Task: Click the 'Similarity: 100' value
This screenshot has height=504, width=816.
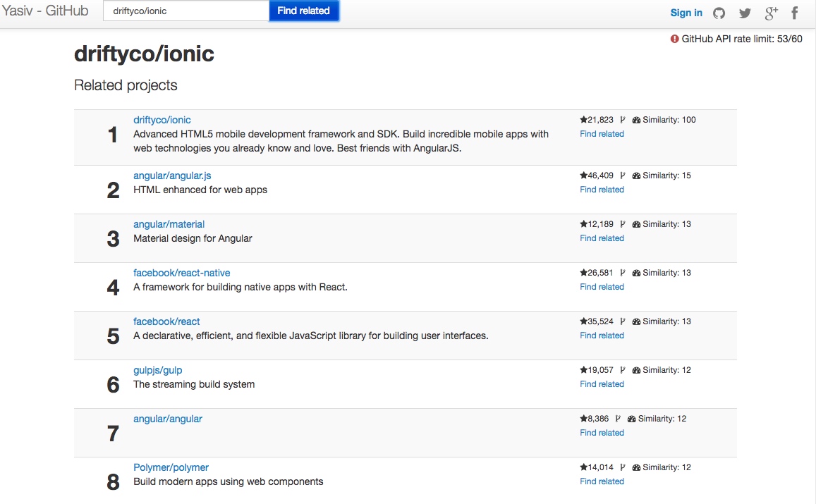Action: (669, 120)
